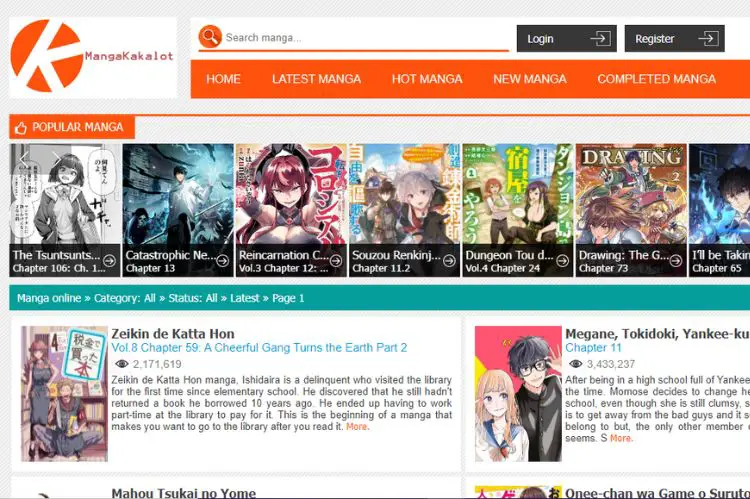Open Megane, Tokidoki, Yankee-kun title
Viewport: 750px width, 499px height.
[657, 334]
